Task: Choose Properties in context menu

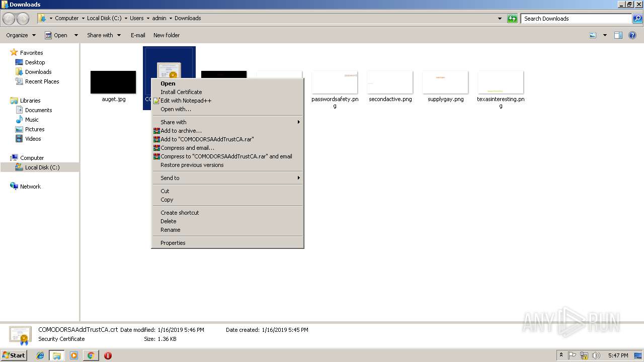Action: 227,243
